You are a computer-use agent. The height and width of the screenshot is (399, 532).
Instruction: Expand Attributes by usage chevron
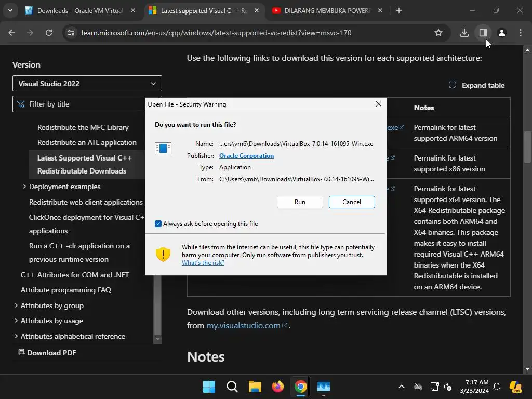point(16,321)
